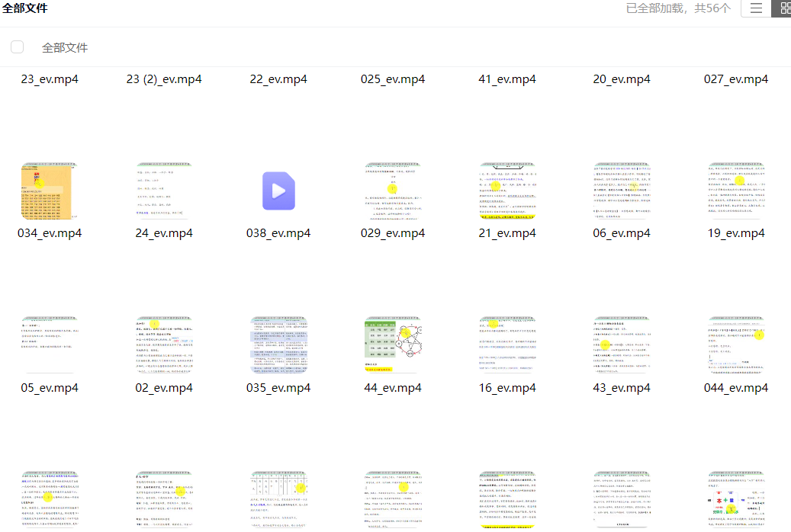
Task: Open the 24_ev.mp4 thumbnail
Action: (164, 191)
